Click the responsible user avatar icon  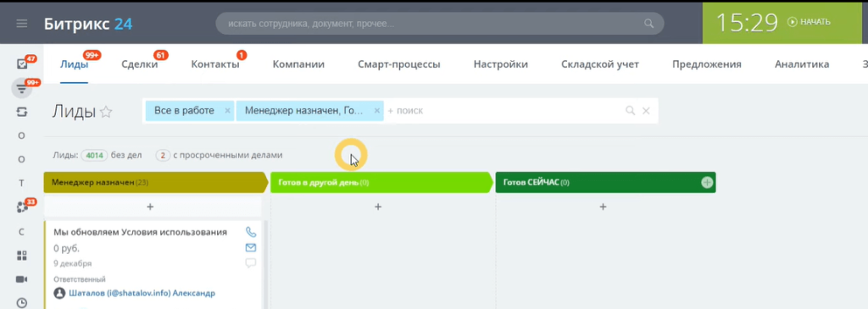(59, 293)
